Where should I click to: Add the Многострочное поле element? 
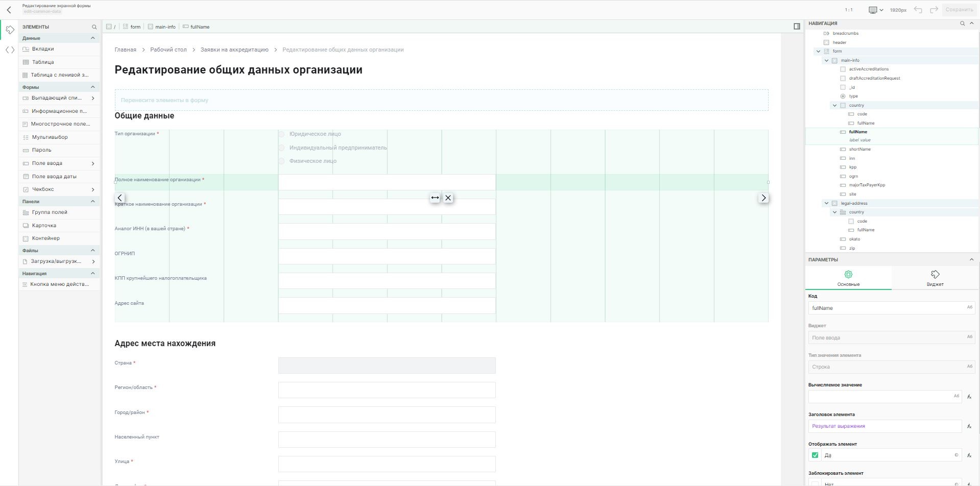click(x=59, y=124)
